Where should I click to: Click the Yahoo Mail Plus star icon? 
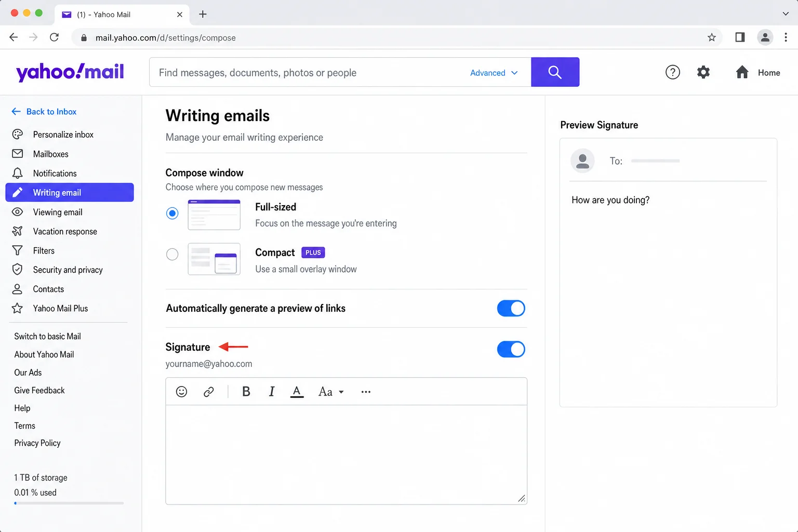pyautogui.click(x=17, y=308)
